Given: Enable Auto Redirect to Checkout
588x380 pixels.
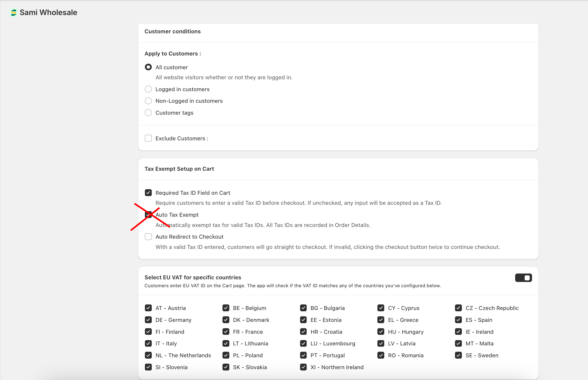Looking at the screenshot, I should pos(148,237).
